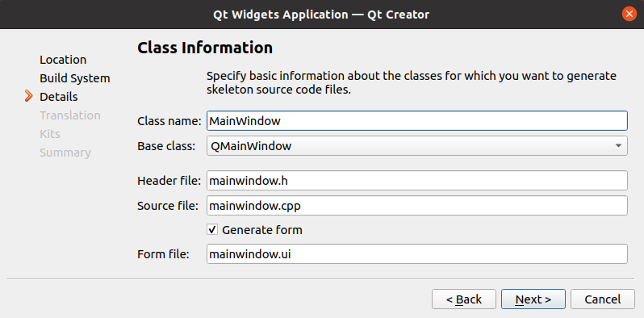Screen dimensions: 644x318
Task: Select the Build System step in sidebar
Action: coord(75,78)
